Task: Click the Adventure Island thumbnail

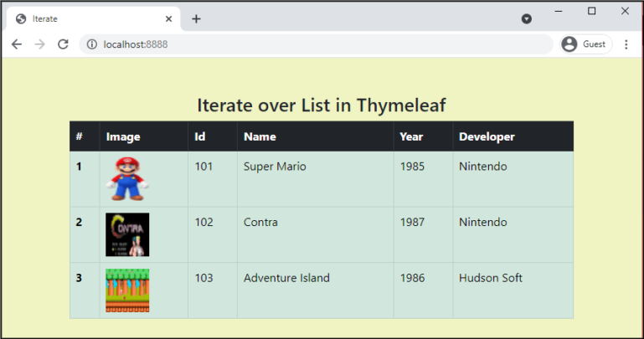Action: point(127,290)
